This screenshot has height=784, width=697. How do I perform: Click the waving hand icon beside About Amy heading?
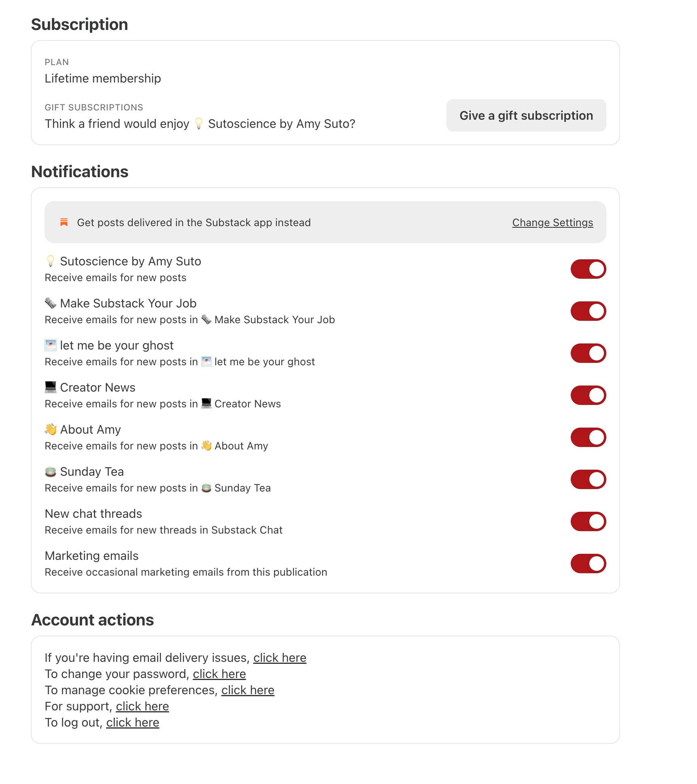(51, 429)
